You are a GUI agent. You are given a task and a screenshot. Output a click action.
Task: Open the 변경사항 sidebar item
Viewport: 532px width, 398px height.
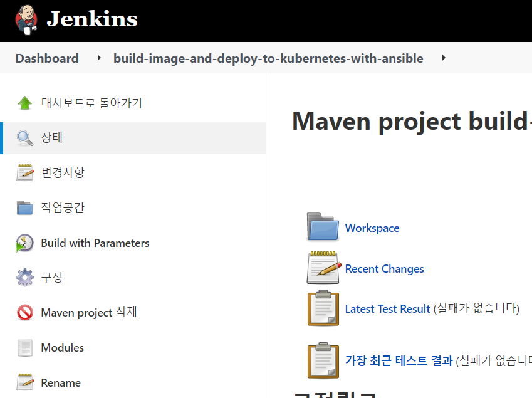point(63,172)
